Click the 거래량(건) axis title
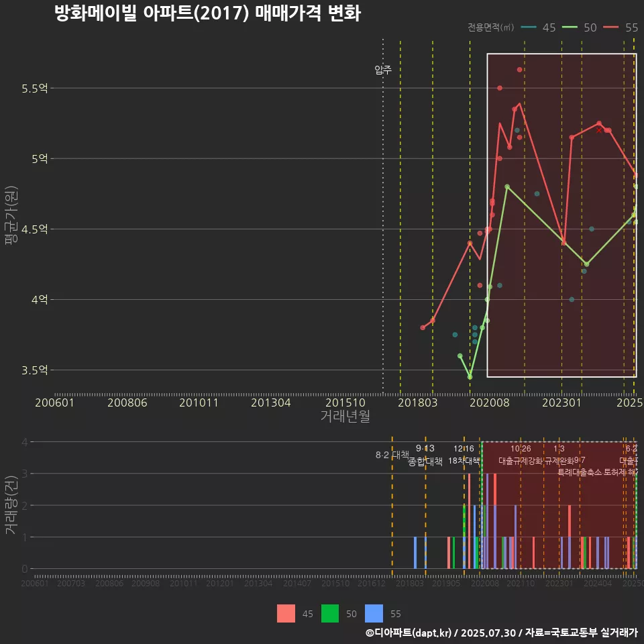Screen dimensions: 644x644 point(11,505)
